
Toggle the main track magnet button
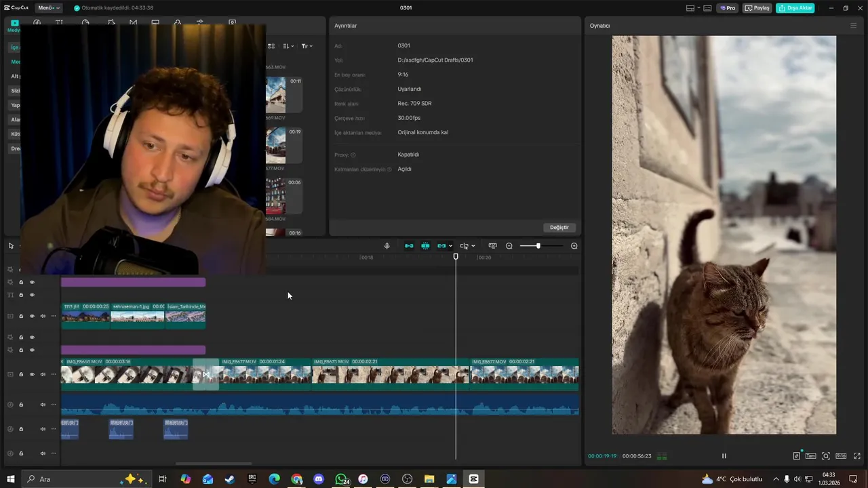coord(409,246)
